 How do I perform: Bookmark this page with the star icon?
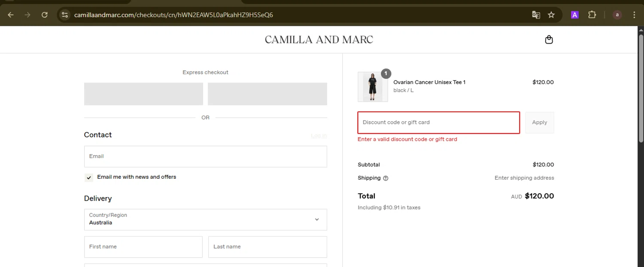point(551,15)
